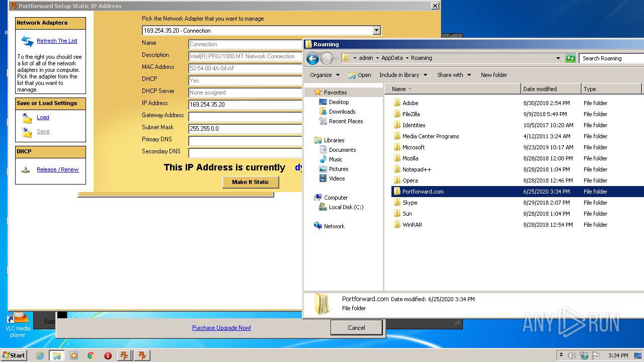
Task: Open Network in navigation pane
Action: click(x=329, y=226)
